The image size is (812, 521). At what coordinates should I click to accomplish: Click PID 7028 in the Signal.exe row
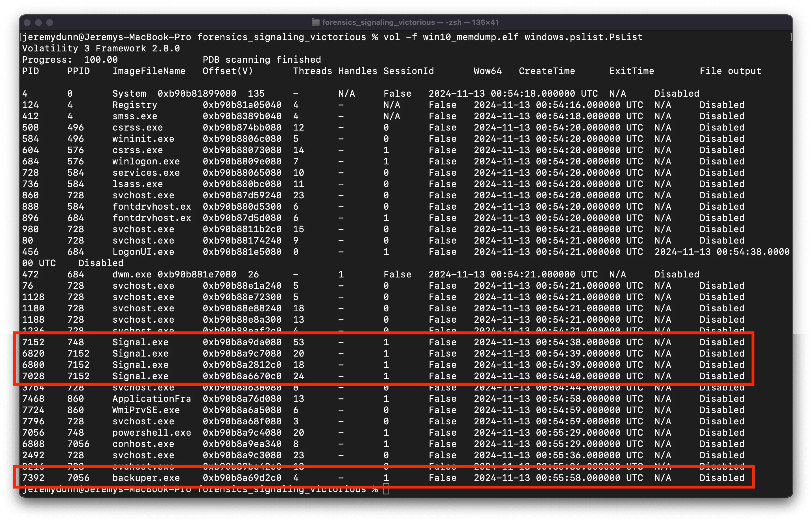pos(33,376)
